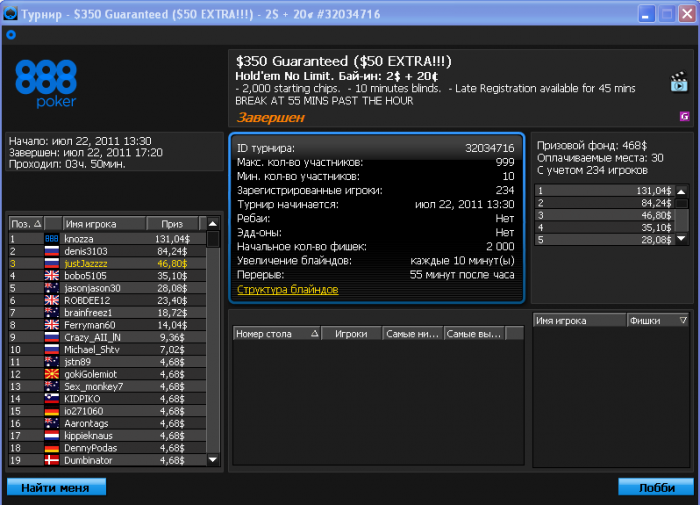The height and width of the screenshot is (505, 700).
Task: Select third place payout 46,80$ row
Action: coord(605,215)
